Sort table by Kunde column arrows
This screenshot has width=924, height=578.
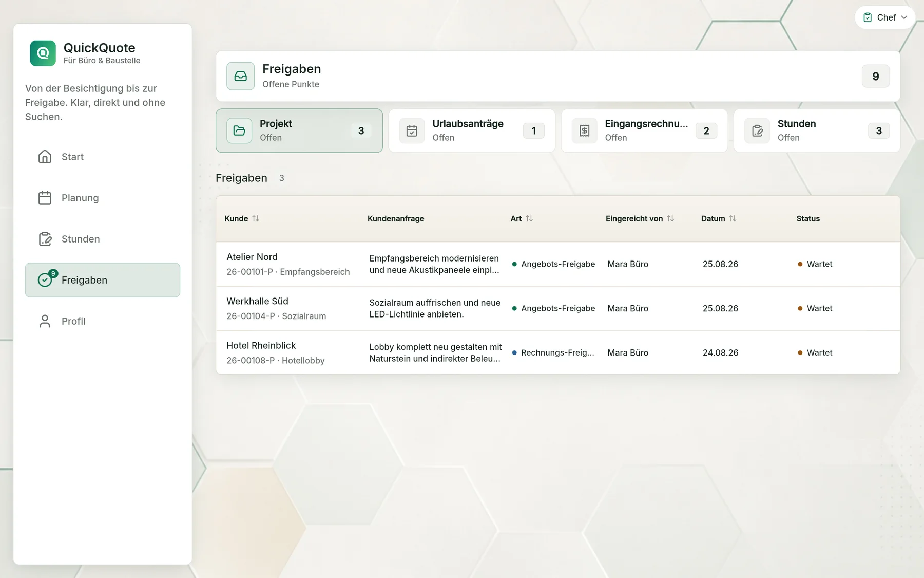point(256,218)
